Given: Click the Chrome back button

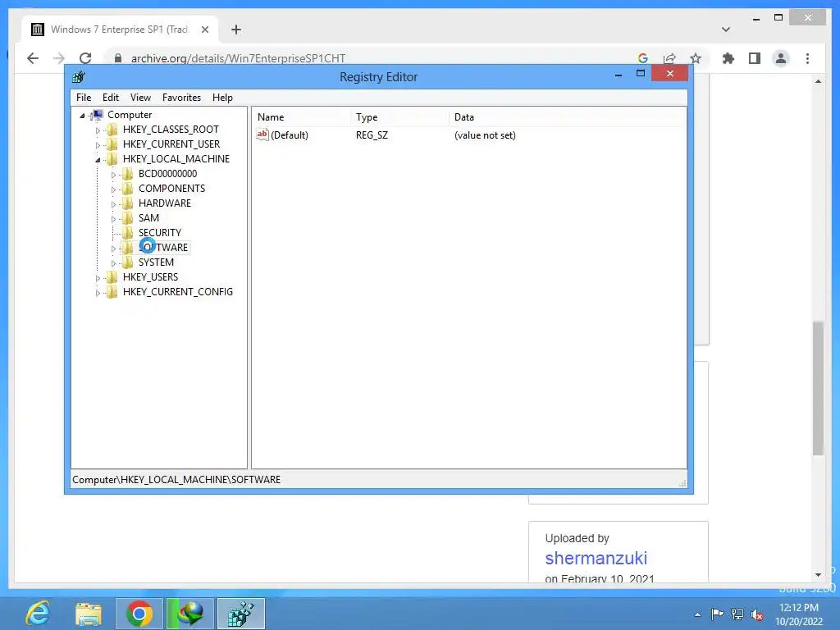Looking at the screenshot, I should tap(33, 58).
